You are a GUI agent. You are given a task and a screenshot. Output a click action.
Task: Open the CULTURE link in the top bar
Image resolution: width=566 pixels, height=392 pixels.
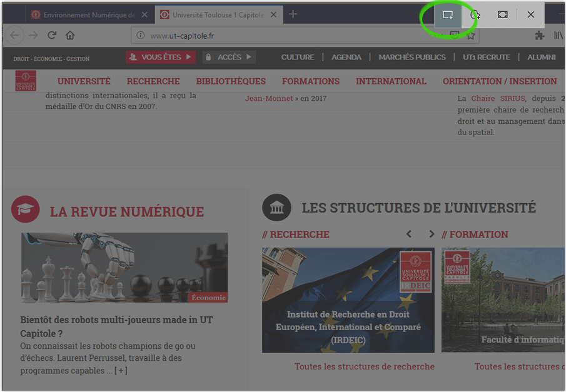tap(298, 58)
